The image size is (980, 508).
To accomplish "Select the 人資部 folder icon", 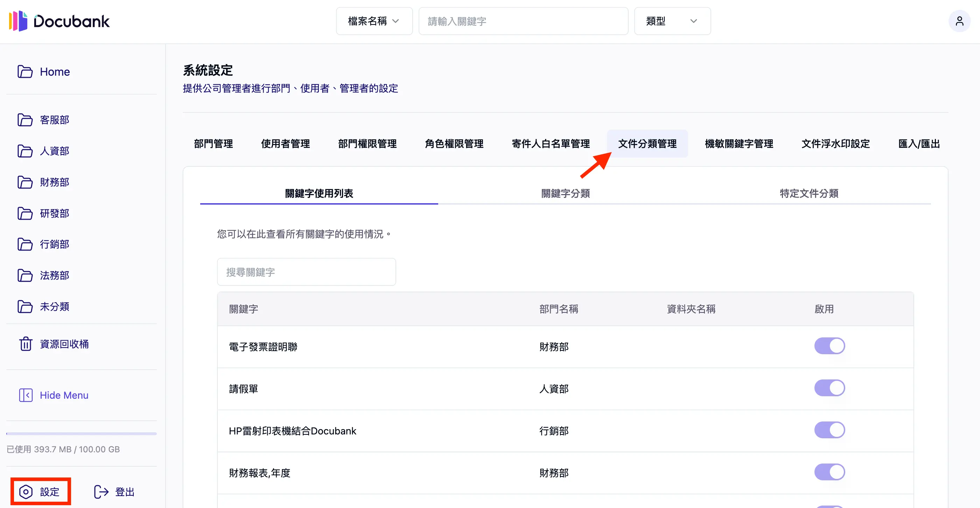I will pos(25,151).
